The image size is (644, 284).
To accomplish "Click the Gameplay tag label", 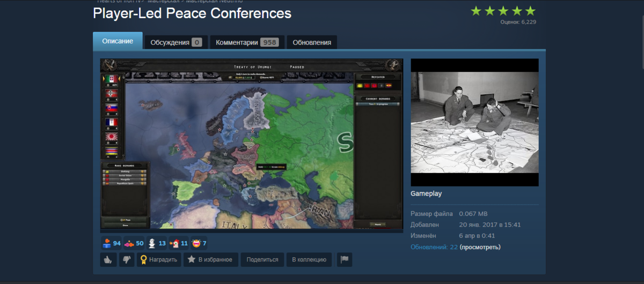I will point(426,193).
